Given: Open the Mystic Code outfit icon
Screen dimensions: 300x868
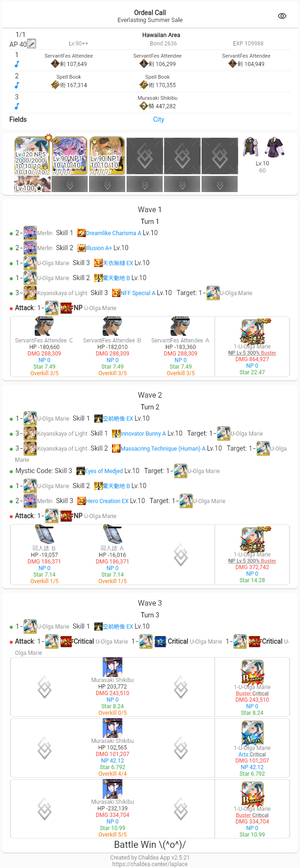Looking at the screenshot, I should click(262, 148).
